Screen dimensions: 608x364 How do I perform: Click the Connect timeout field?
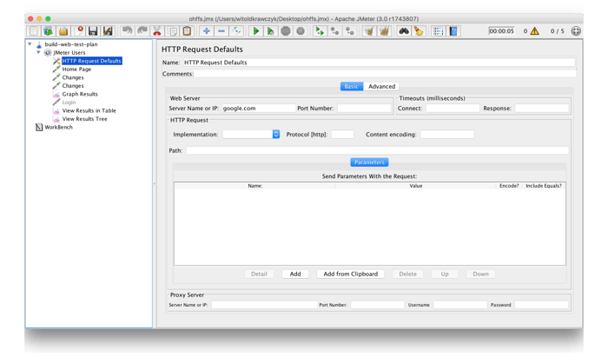pos(453,108)
